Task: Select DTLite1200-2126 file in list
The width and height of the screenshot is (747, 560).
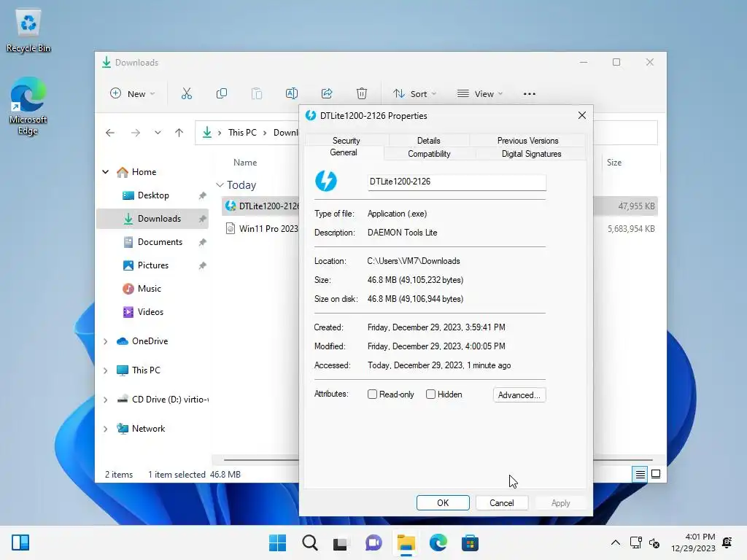Action: [261, 206]
